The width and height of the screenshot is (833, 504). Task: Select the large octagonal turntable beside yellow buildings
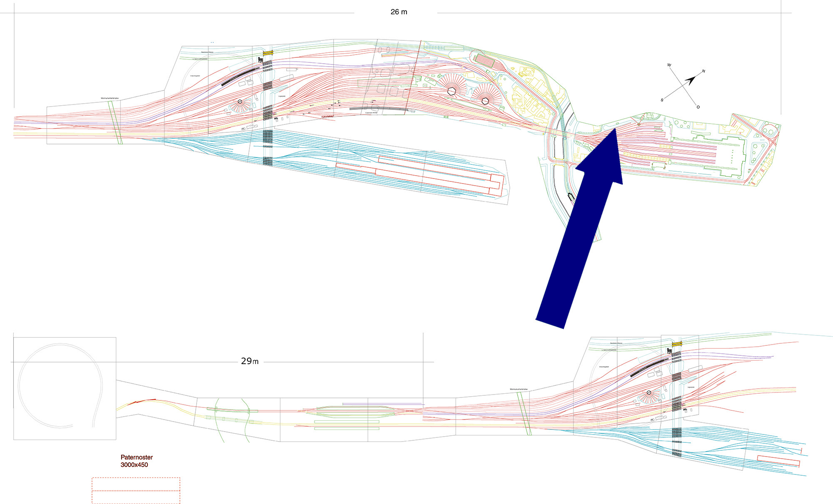(485, 100)
